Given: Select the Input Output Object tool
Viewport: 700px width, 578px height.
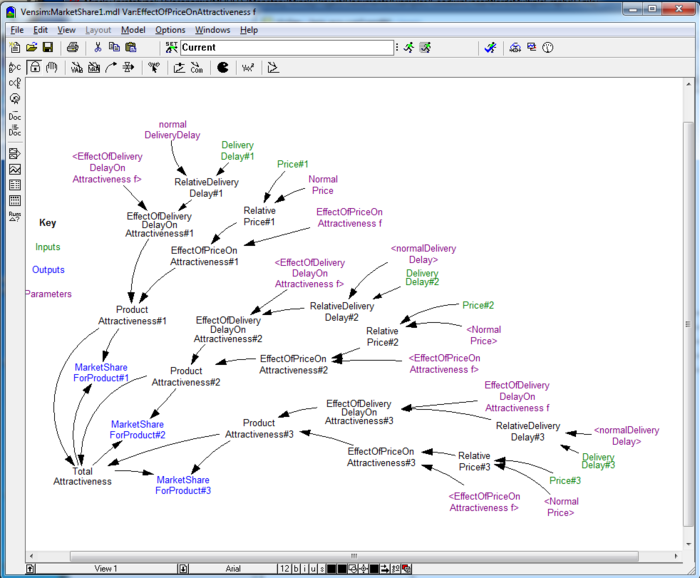Looking at the screenshot, I should pos(179,68).
